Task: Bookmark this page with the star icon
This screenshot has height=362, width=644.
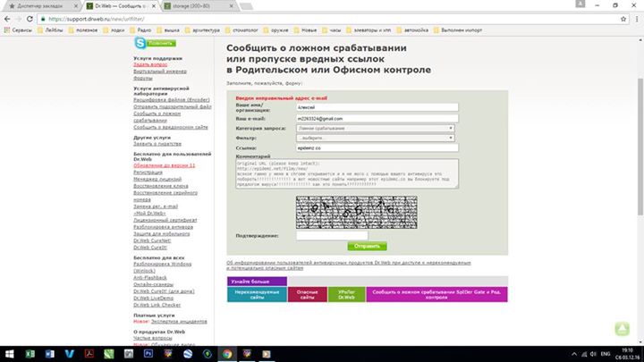Action: pyautogui.click(x=623, y=19)
